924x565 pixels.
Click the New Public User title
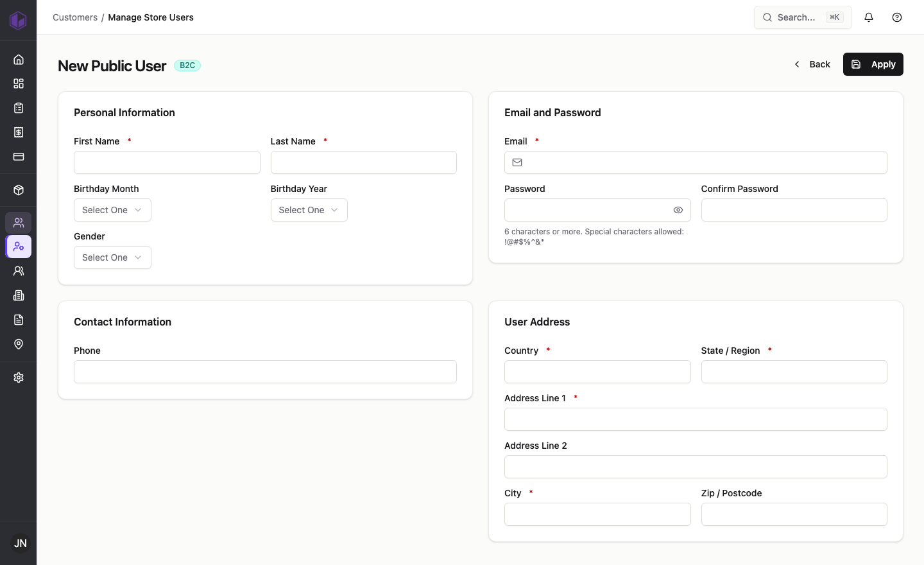tap(112, 65)
